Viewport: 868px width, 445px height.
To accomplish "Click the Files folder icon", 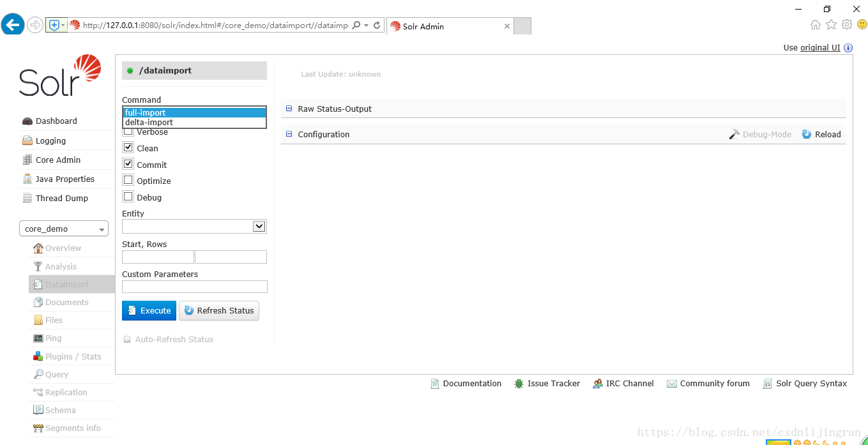I will (38, 320).
